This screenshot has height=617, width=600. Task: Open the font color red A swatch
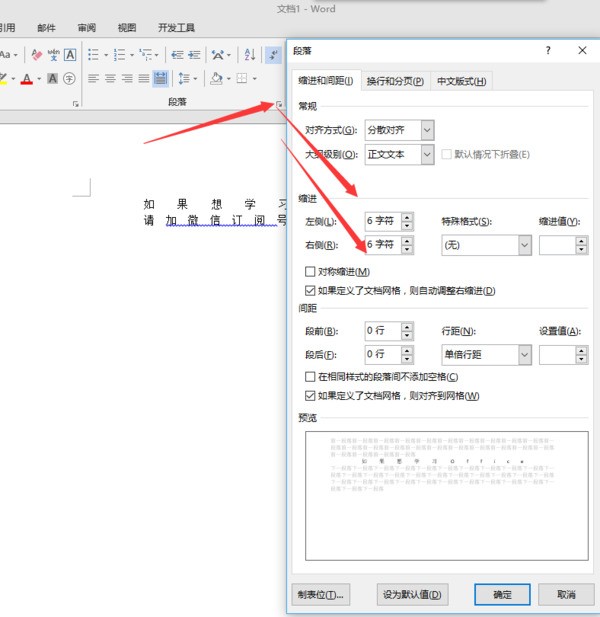[x=26, y=78]
